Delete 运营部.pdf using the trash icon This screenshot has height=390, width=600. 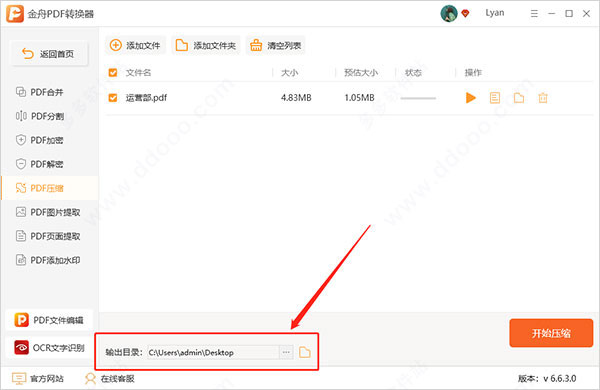[x=543, y=98]
